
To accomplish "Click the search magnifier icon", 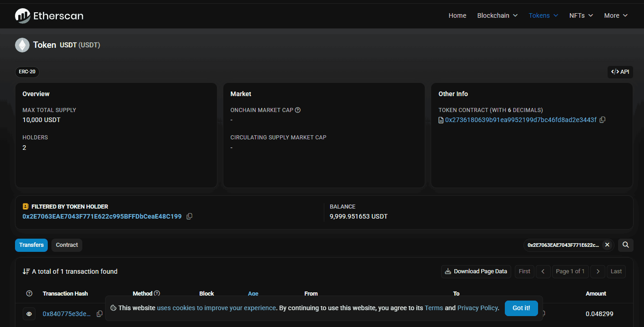I will pos(626,245).
